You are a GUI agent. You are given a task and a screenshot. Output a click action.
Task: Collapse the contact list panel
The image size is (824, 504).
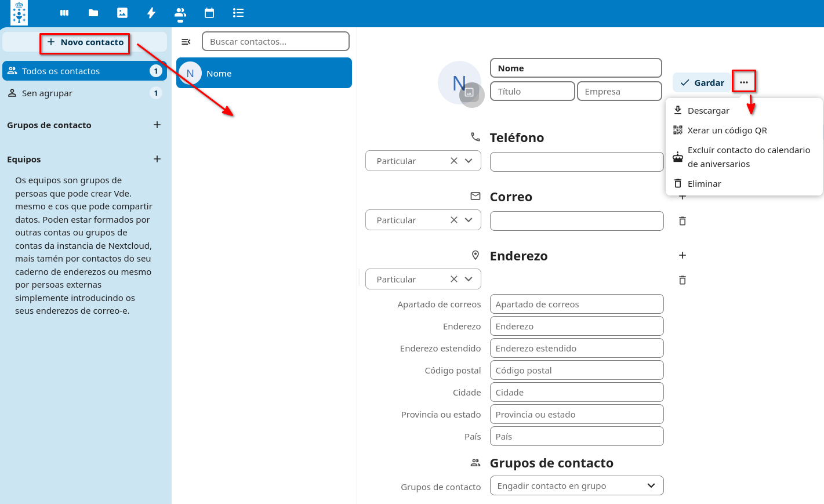pos(186,41)
